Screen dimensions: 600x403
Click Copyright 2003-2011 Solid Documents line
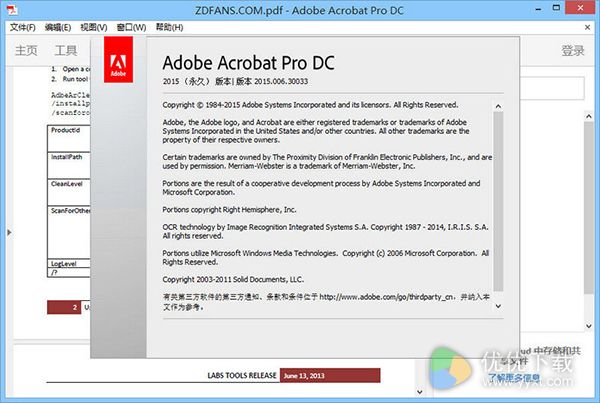[233, 279]
